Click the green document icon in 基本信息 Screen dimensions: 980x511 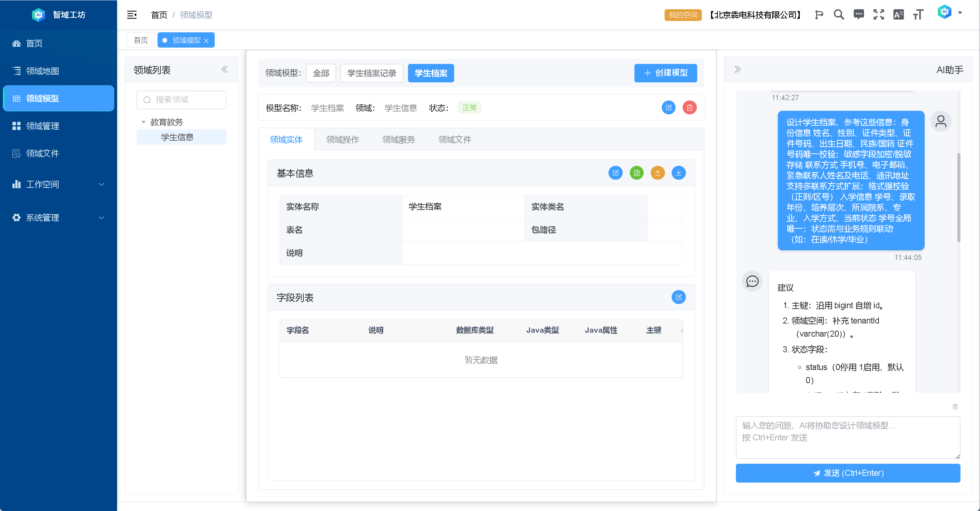point(637,173)
